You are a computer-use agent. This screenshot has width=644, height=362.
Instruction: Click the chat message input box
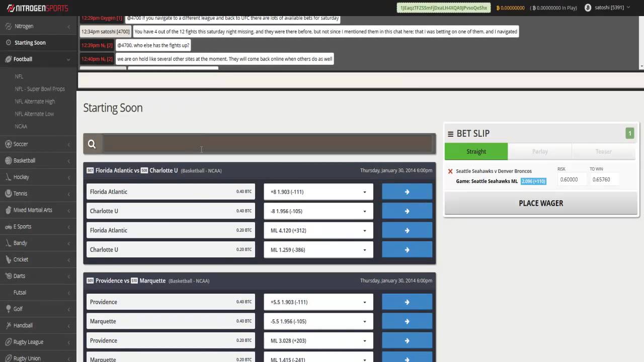coord(361,80)
